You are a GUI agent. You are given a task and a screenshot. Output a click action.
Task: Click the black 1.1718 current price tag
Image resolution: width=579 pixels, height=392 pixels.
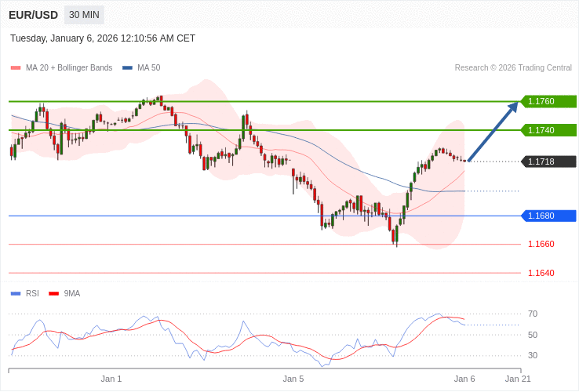pyautogui.click(x=548, y=162)
